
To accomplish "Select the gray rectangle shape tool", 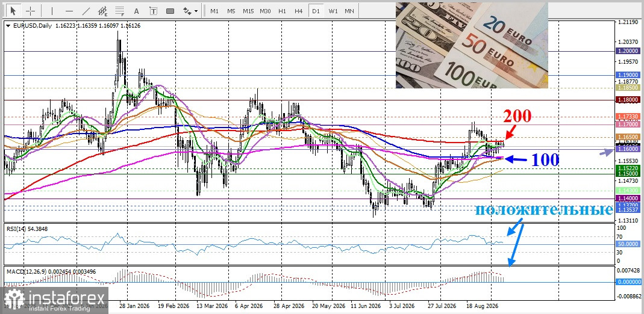I will [170, 11].
